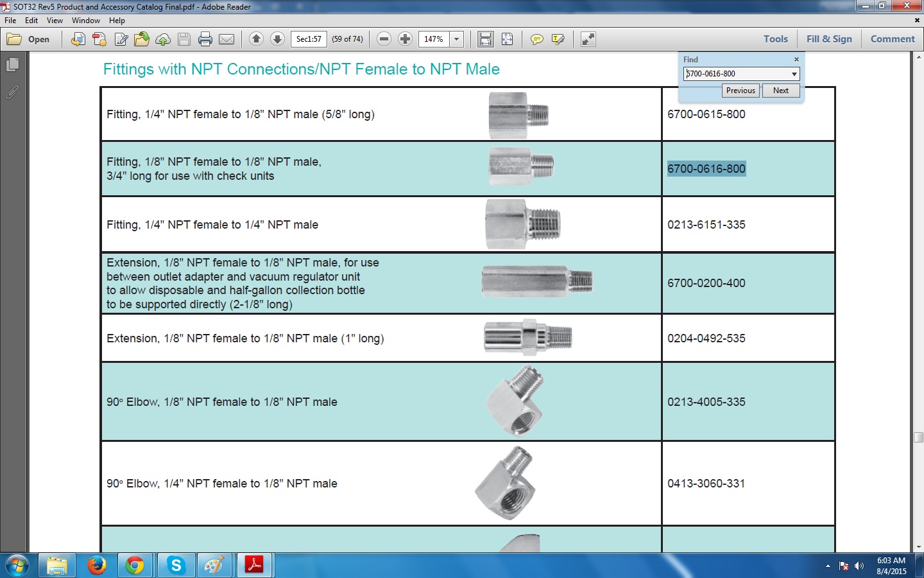
Task: Open the Edit menu
Action: point(31,21)
